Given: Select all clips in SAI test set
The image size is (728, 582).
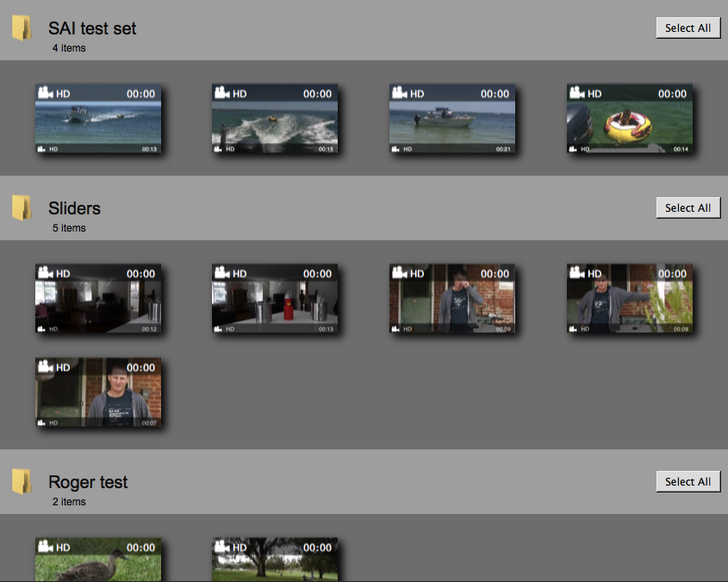Looking at the screenshot, I should coord(688,28).
